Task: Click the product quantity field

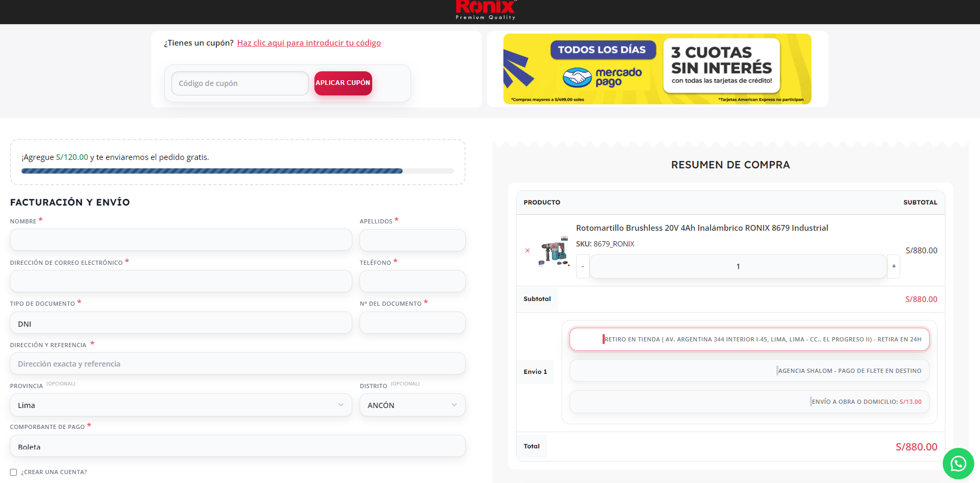Action: (738, 266)
